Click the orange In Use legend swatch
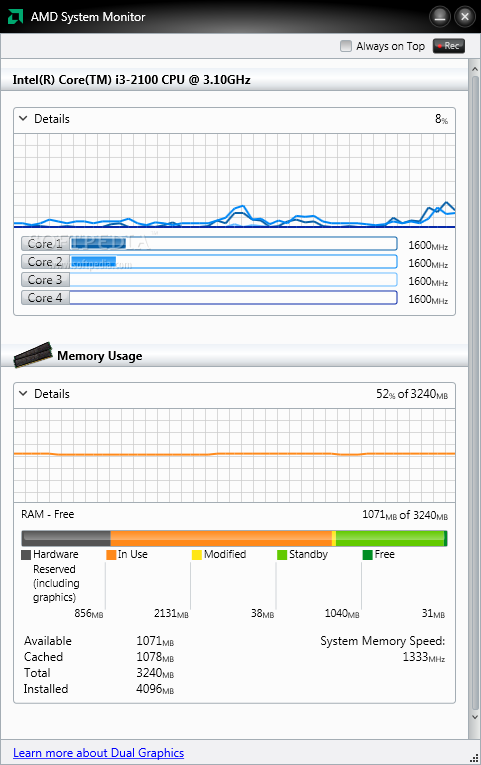The height and width of the screenshot is (765, 481). point(111,555)
